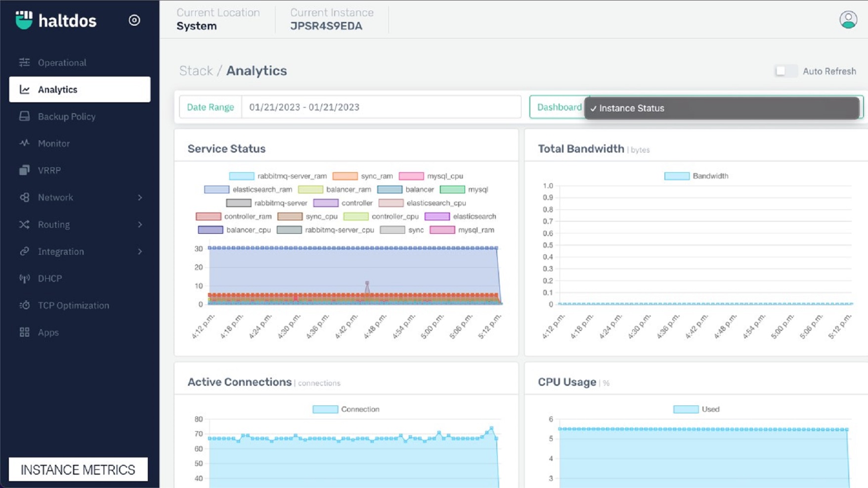
Task: Open the user profile avatar icon
Action: 848,20
